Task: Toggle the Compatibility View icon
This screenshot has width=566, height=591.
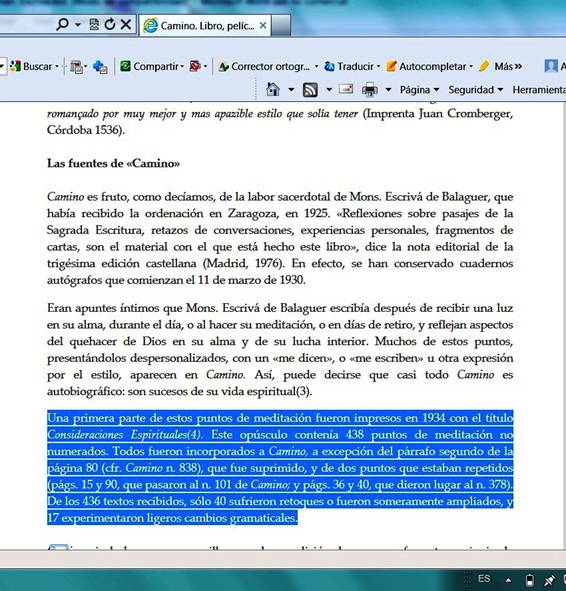Action: (94, 24)
